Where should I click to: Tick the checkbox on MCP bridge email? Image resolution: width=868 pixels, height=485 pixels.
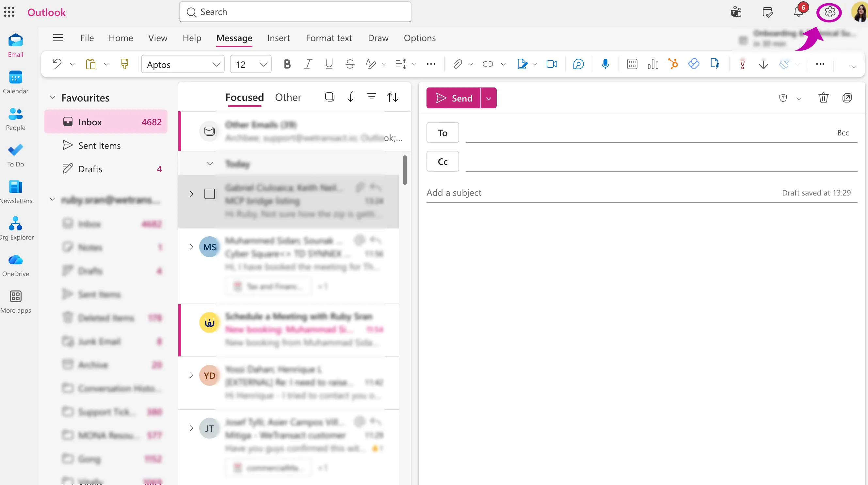[210, 194]
